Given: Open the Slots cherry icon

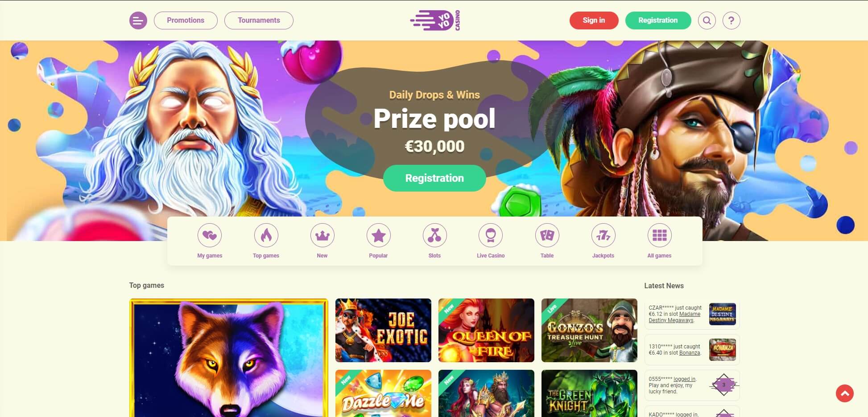Looking at the screenshot, I should 435,235.
